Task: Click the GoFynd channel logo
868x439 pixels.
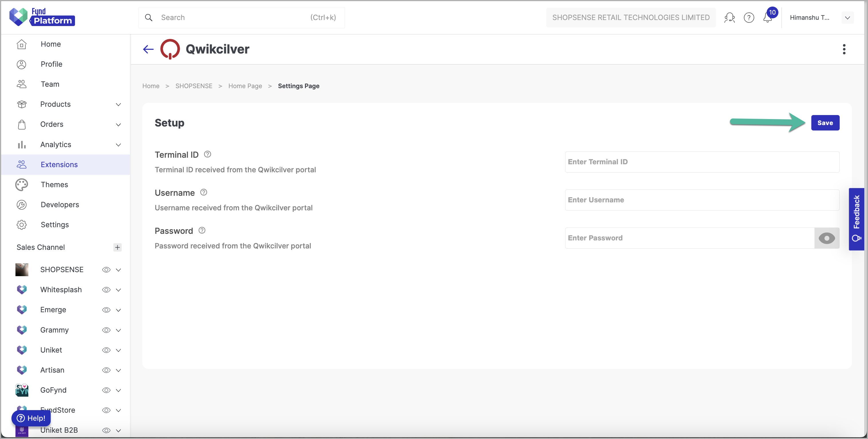Action: point(22,390)
